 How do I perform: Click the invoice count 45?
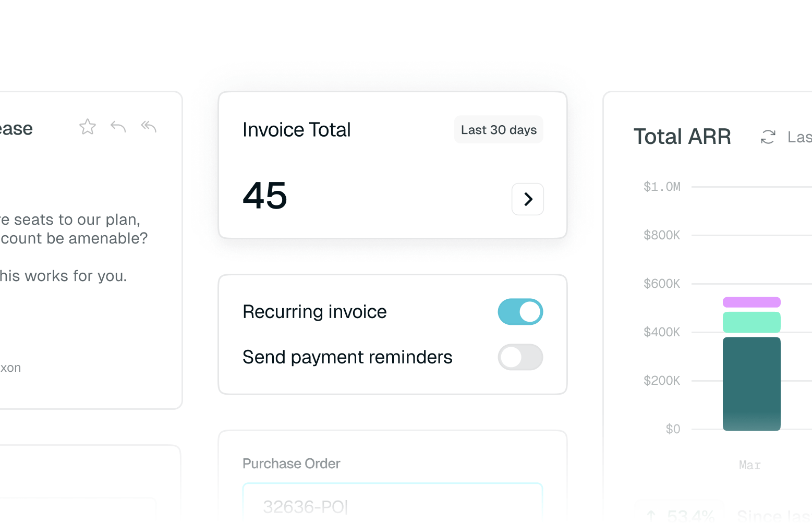265,196
